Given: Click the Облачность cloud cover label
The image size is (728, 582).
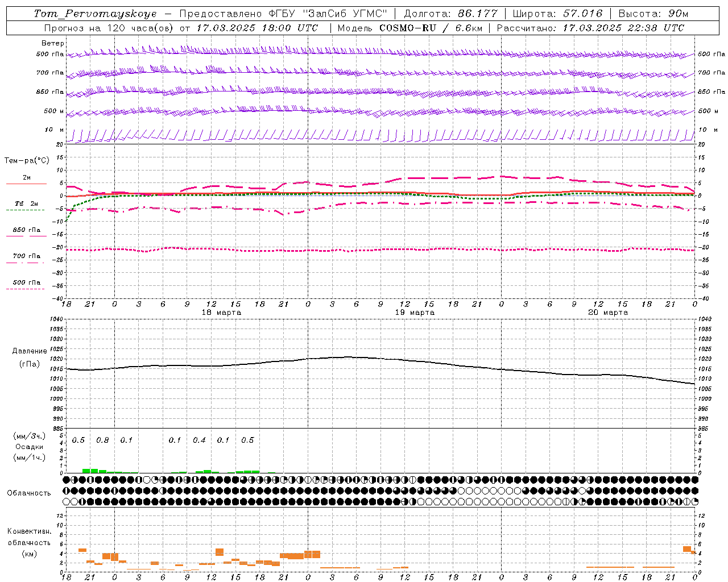Looking at the screenshot, I should pyautogui.click(x=29, y=493).
